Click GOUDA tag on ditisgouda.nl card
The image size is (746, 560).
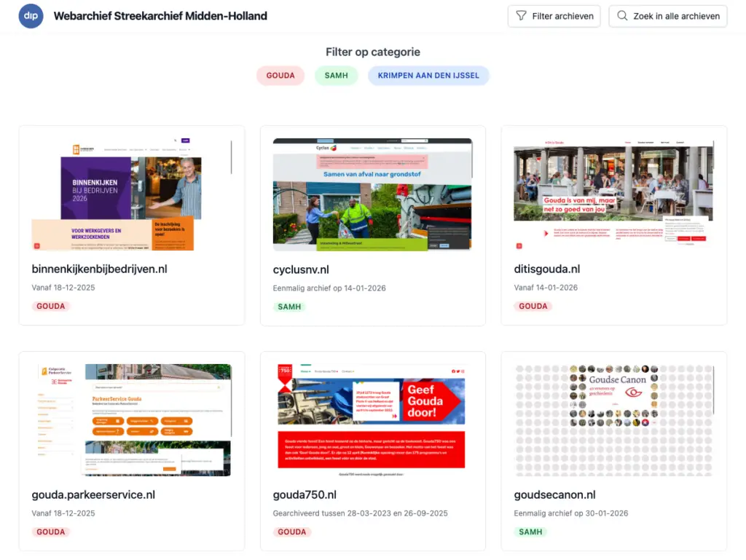[x=533, y=306]
